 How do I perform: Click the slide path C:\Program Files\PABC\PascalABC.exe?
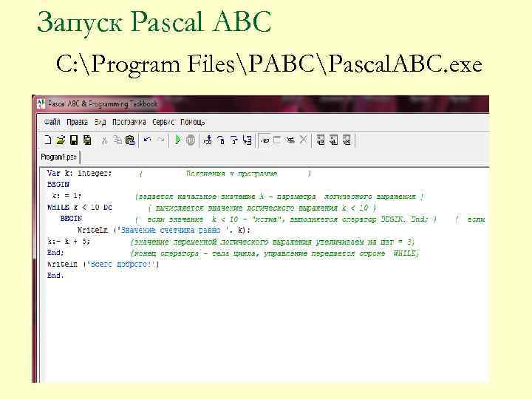tap(269, 64)
